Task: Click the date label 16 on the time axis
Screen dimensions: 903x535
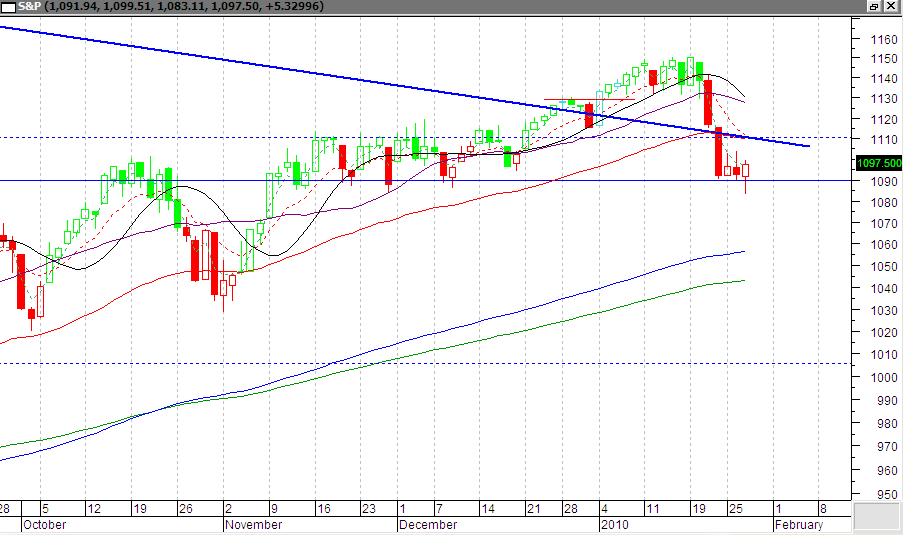Action: tap(324, 509)
